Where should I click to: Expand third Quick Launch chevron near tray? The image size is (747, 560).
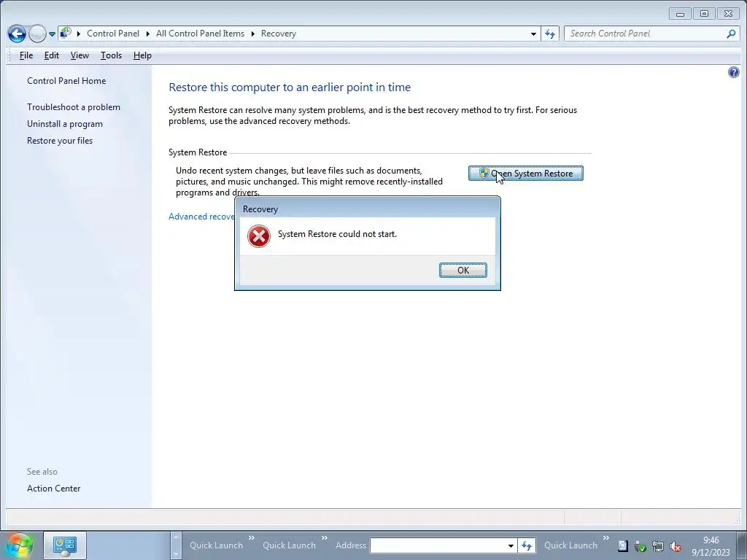[x=606, y=538]
